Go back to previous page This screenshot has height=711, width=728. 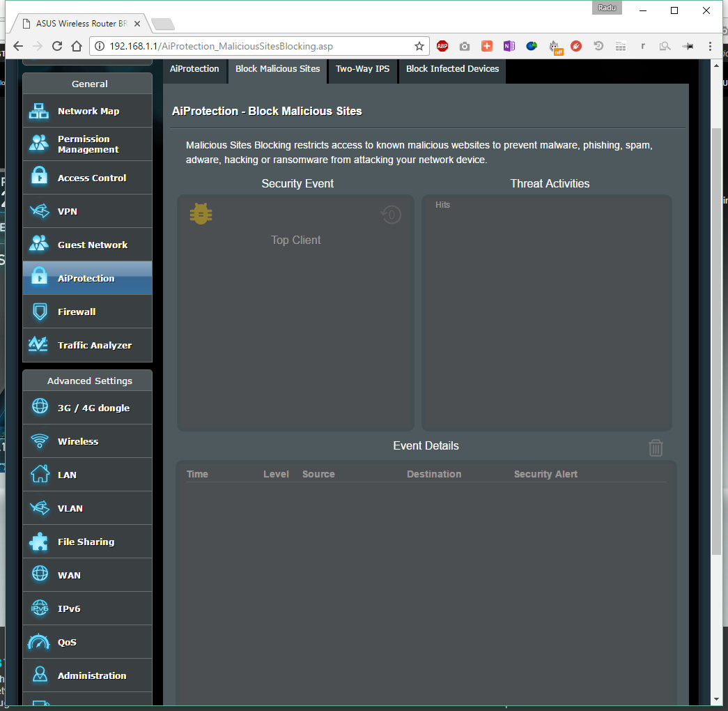tap(18, 46)
